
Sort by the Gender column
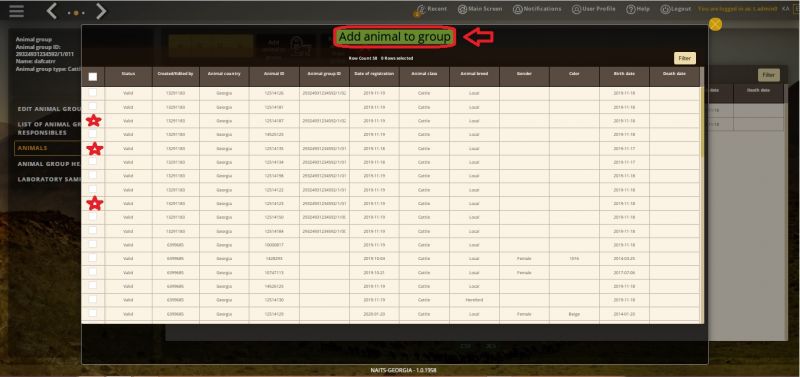524,77
